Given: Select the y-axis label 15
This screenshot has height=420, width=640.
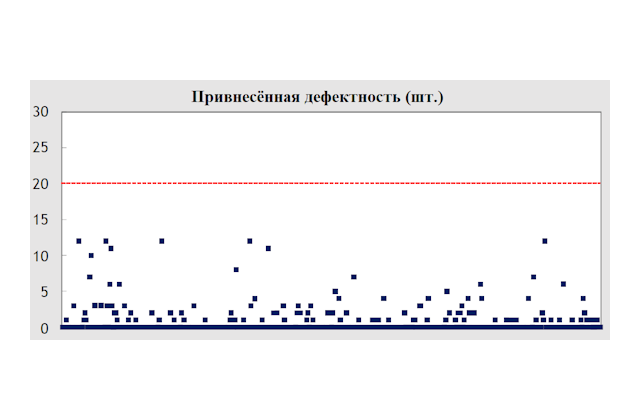Looking at the screenshot, I should tap(41, 220).
